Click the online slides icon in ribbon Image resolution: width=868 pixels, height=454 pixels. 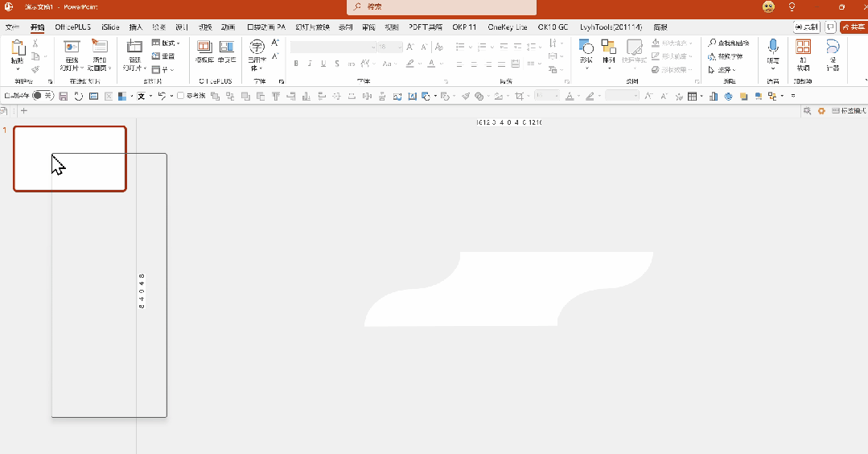(x=72, y=47)
